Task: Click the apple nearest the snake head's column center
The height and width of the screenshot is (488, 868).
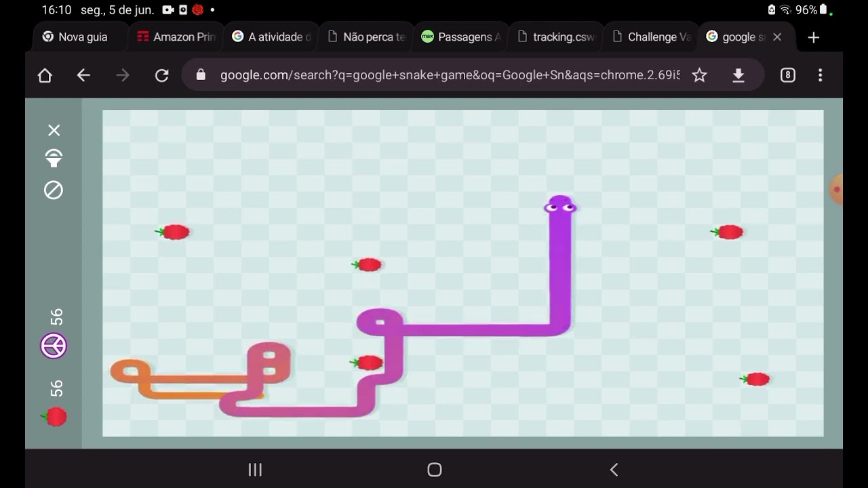Action: click(x=727, y=232)
